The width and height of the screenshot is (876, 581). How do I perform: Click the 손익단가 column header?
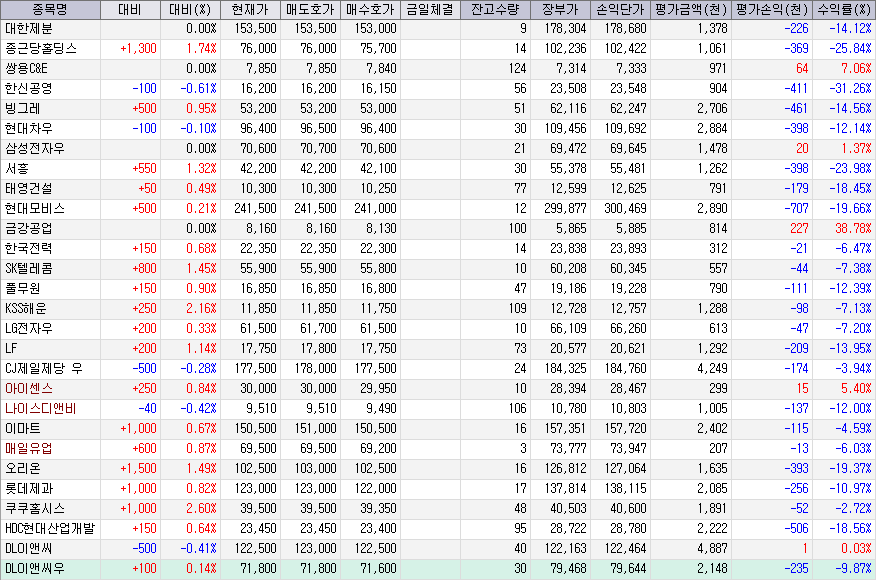pos(620,9)
